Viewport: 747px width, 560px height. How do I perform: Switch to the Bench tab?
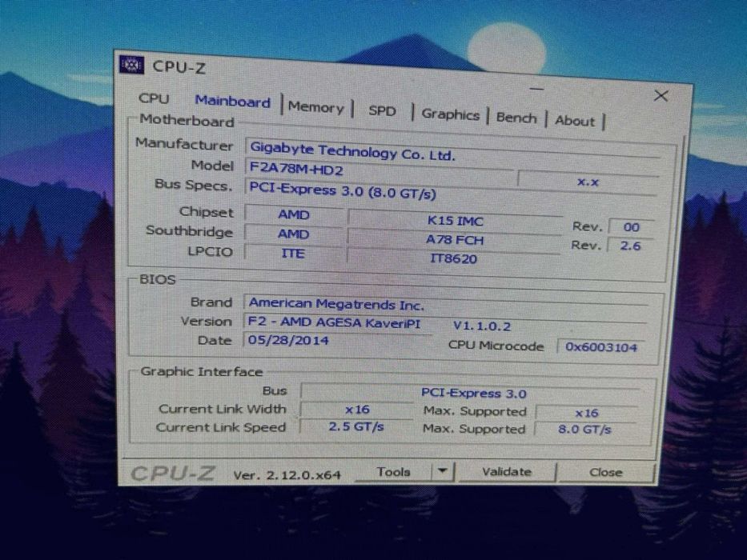(x=516, y=118)
